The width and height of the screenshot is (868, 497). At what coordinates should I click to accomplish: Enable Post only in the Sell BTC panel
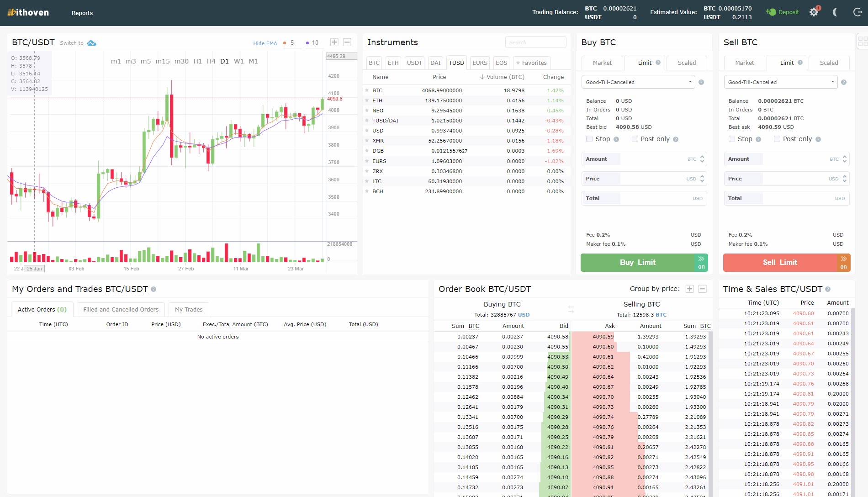(x=777, y=139)
